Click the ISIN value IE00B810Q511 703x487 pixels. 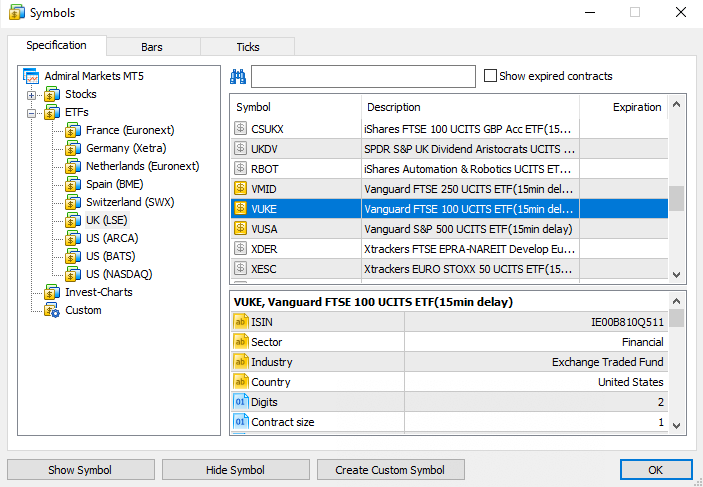(x=627, y=322)
